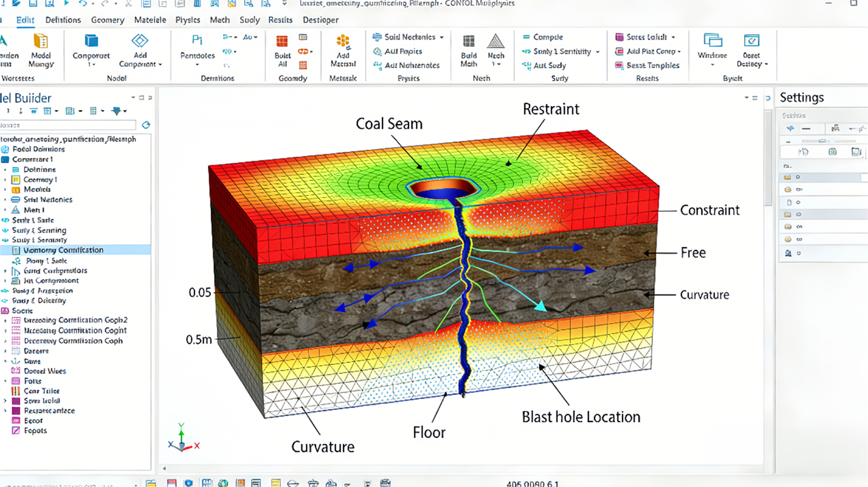Viewport: 868px width, 487px height.
Task: Click the Conporaet component icon
Action: pyautogui.click(x=91, y=41)
